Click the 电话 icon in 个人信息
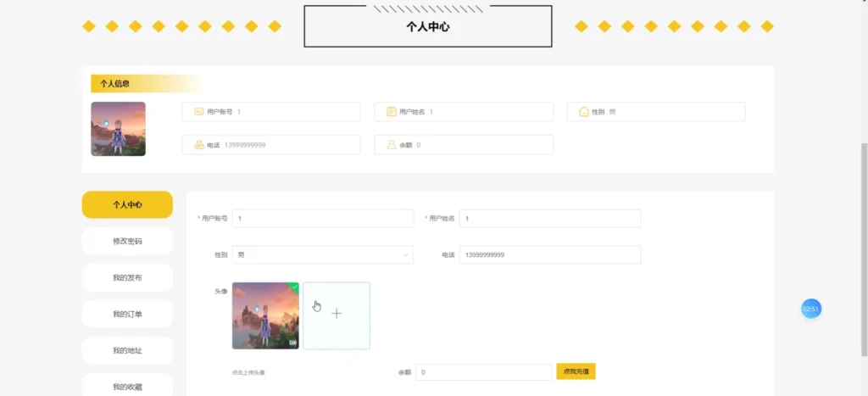 click(x=199, y=145)
